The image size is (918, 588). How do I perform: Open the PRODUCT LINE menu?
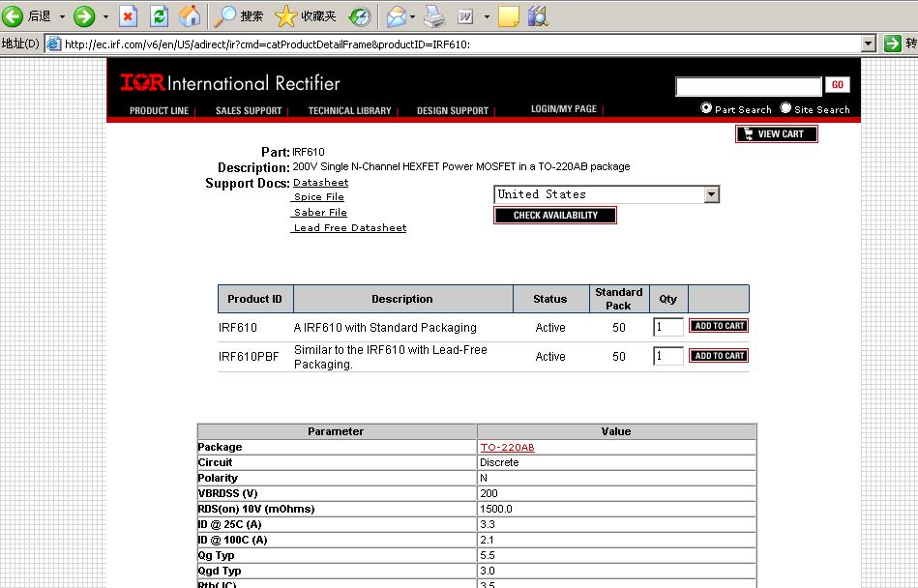(x=160, y=110)
